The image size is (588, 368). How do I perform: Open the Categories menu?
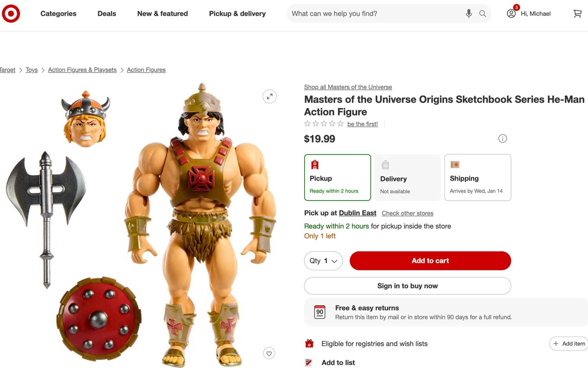pos(58,13)
